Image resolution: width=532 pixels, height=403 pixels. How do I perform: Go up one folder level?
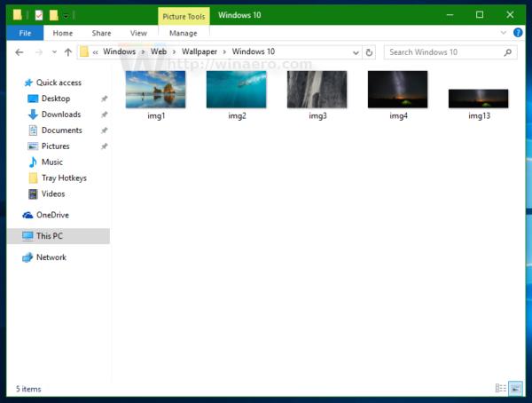[x=68, y=52]
